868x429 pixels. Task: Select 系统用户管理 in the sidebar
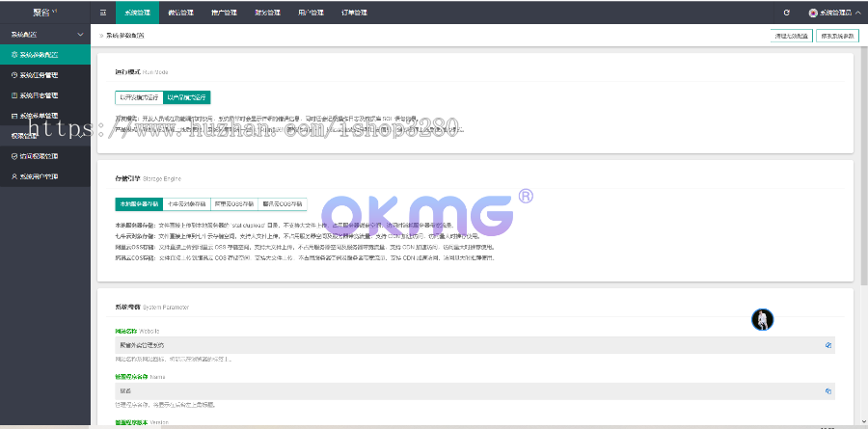point(45,176)
